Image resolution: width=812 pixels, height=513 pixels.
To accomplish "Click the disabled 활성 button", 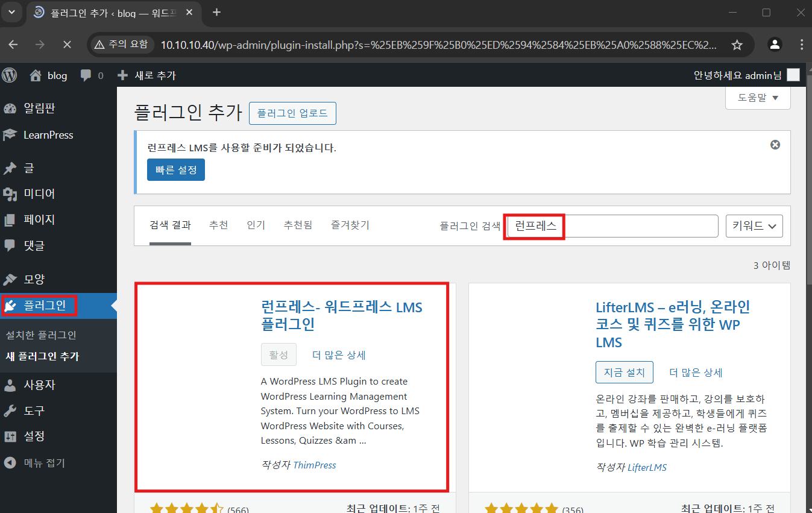I will 279,355.
